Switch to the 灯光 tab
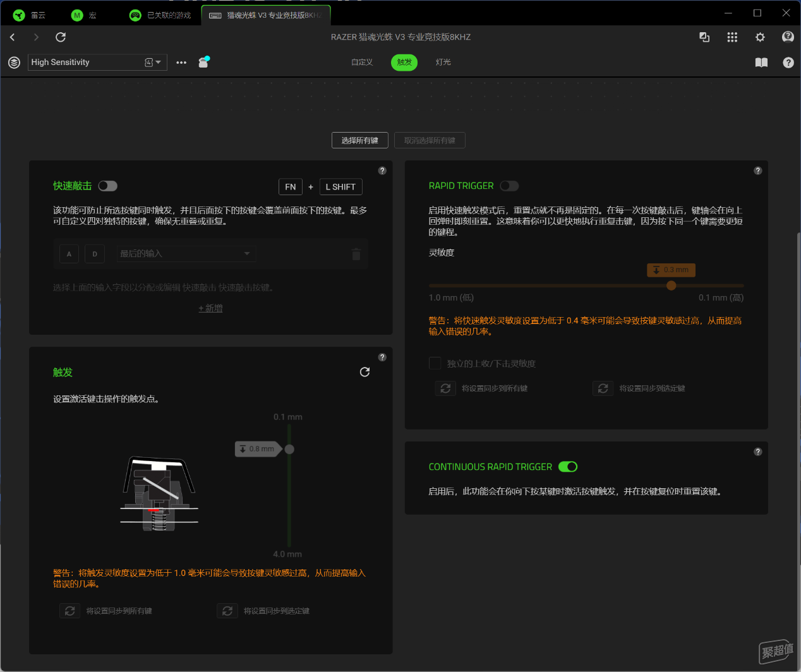Image resolution: width=801 pixels, height=672 pixels. 443,63
